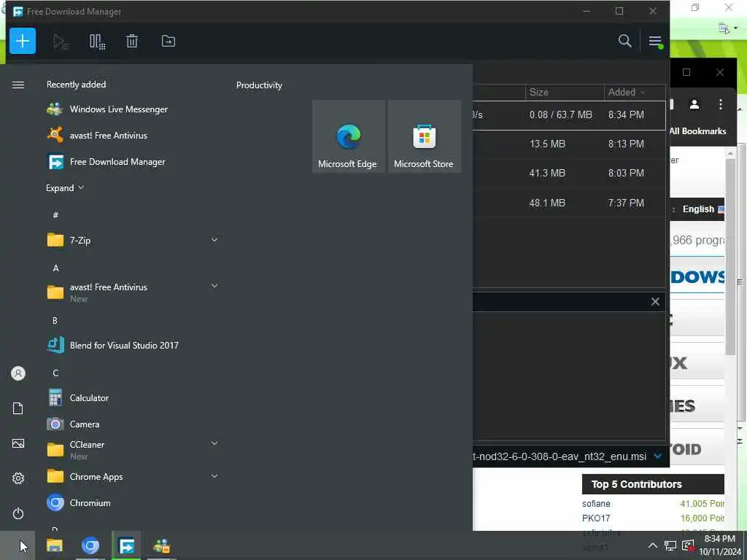Expand the CCleaner folder chevron
Screen dimensions: 747x560
coord(214,444)
